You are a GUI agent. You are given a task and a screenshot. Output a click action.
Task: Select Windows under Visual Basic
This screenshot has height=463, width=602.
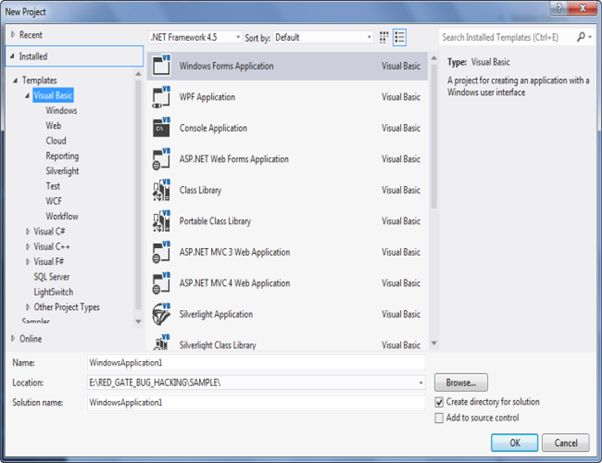[61, 111]
